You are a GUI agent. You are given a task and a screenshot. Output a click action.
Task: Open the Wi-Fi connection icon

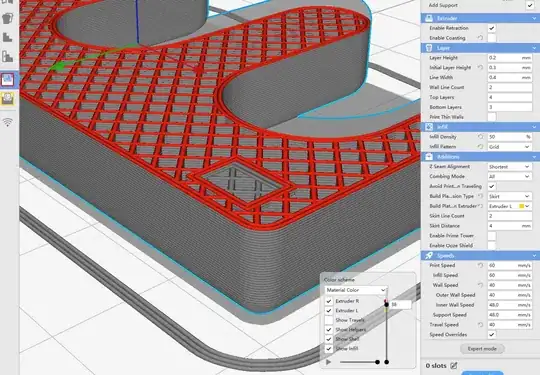[x=7, y=122]
